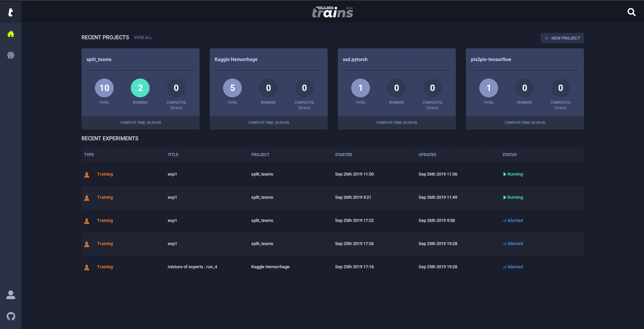Screen dimensions: 644x329
Task: Click the Training flask icon of first experiment
Action: 87,175
